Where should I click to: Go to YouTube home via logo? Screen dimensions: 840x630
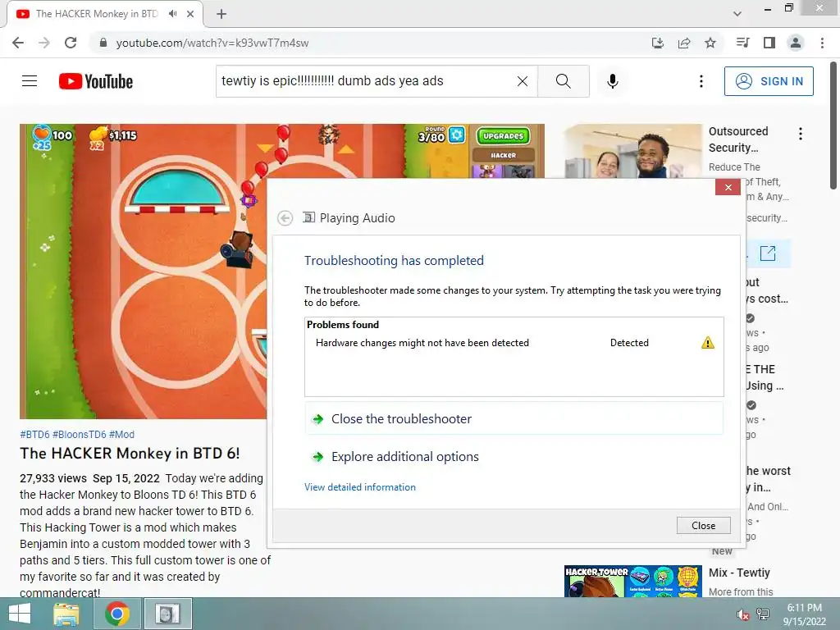[x=96, y=81]
